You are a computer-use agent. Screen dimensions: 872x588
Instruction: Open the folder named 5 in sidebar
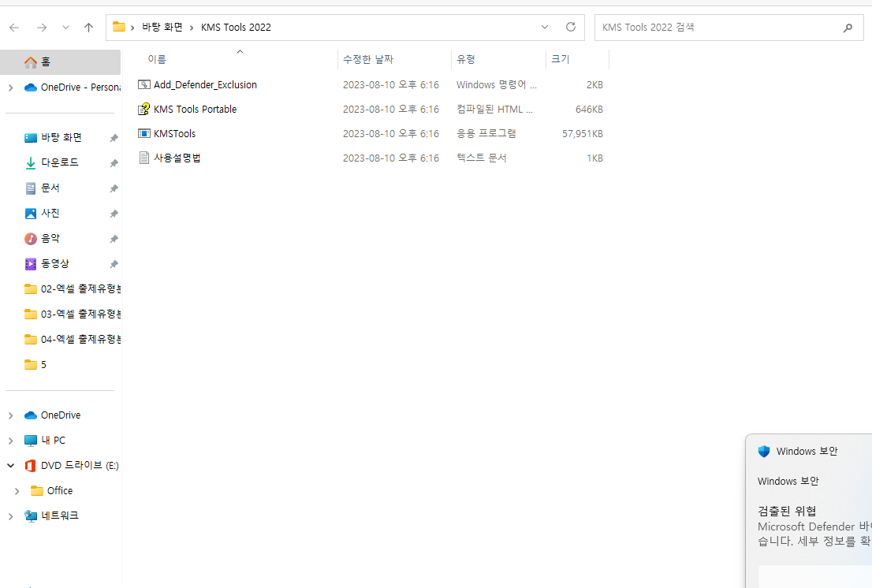[35, 365]
